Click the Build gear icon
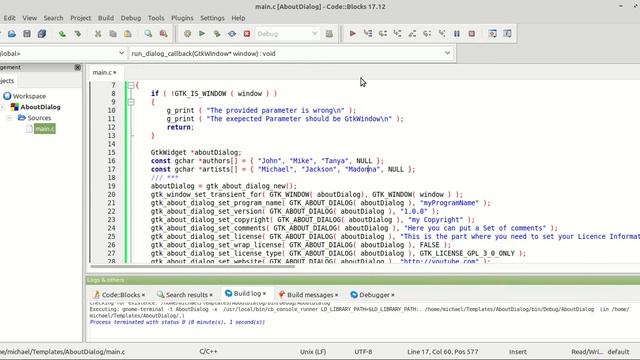This screenshot has width=640, height=360. (x=187, y=34)
